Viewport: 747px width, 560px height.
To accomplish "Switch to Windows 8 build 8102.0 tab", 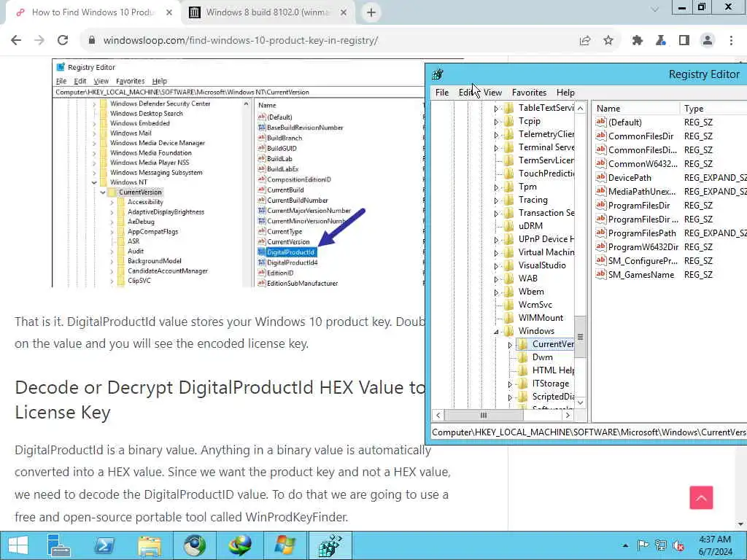I will [x=267, y=13].
